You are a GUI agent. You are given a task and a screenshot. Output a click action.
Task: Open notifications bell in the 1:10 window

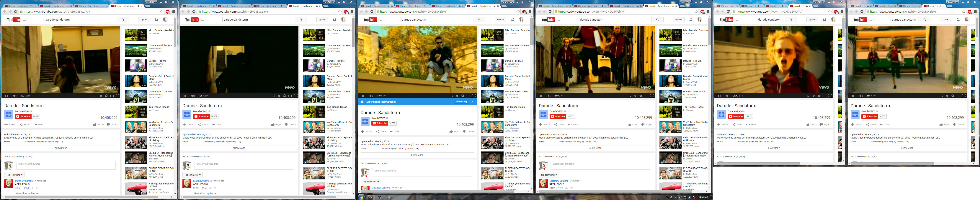(x=513, y=20)
